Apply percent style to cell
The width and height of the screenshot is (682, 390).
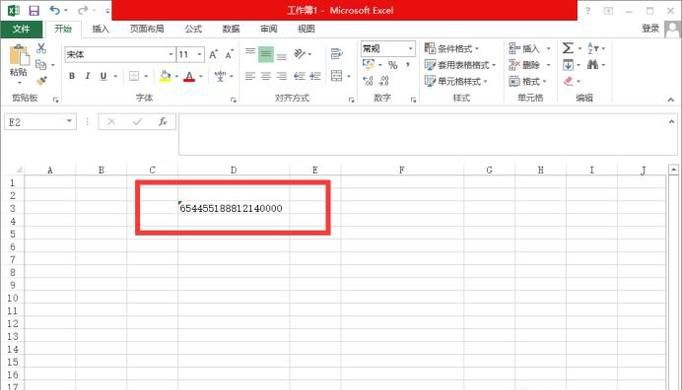[x=393, y=65]
